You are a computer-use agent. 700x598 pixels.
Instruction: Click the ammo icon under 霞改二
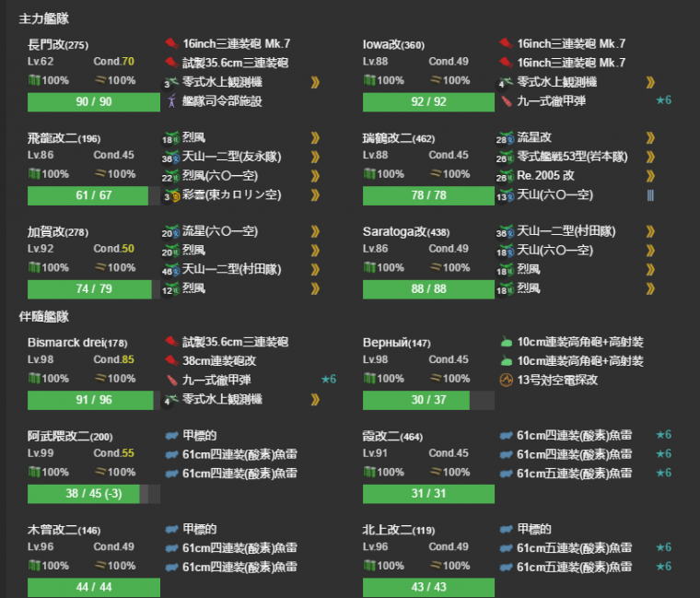coord(436,473)
